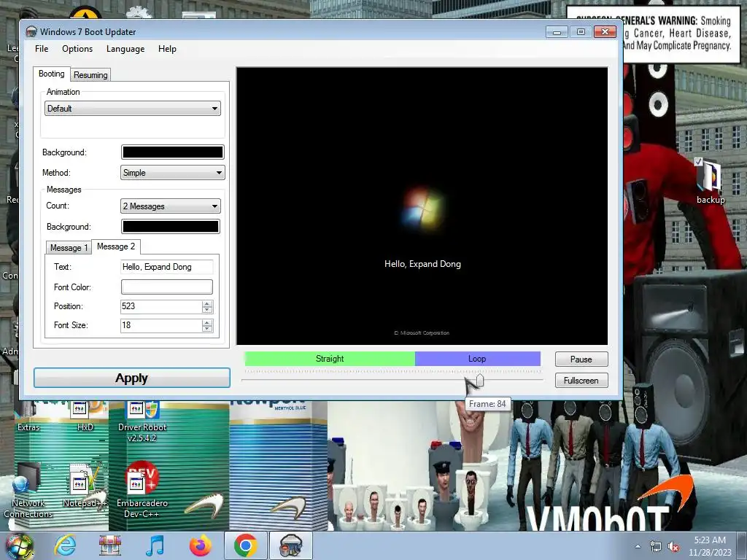Click the Font Size value field
This screenshot has width=747, height=560.
[x=161, y=325]
